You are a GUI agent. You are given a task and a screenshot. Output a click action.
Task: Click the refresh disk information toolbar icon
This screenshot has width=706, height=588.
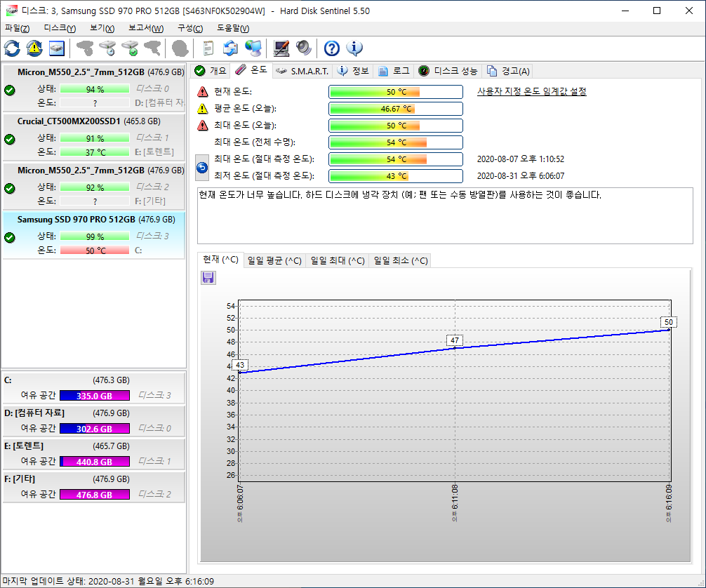pos(12,48)
